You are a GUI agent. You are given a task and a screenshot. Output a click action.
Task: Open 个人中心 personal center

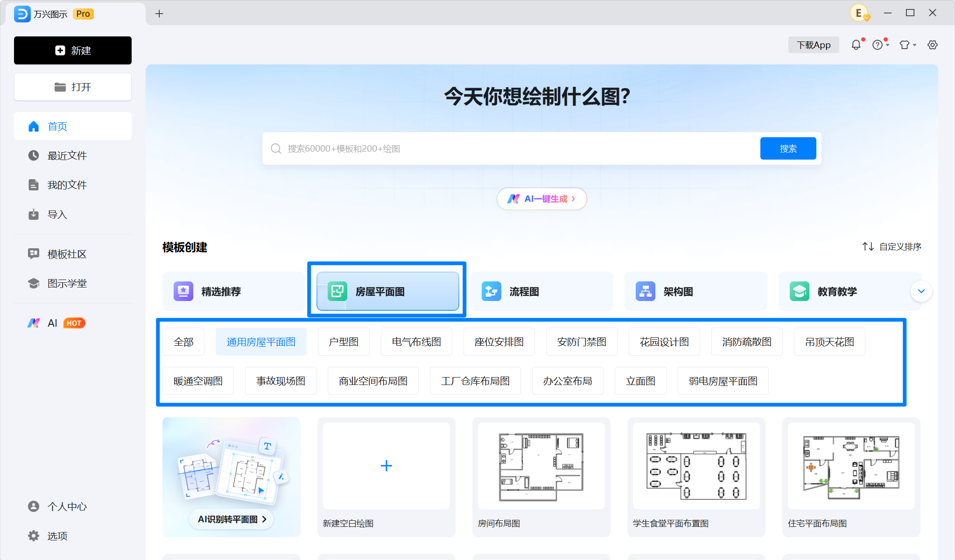point(73,506)
